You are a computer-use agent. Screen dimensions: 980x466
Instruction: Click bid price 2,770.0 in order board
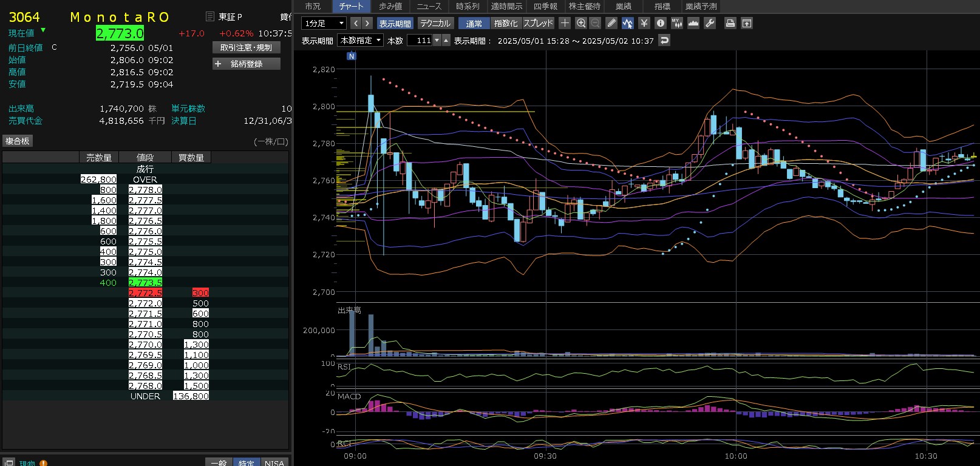(x=145, y=345)
